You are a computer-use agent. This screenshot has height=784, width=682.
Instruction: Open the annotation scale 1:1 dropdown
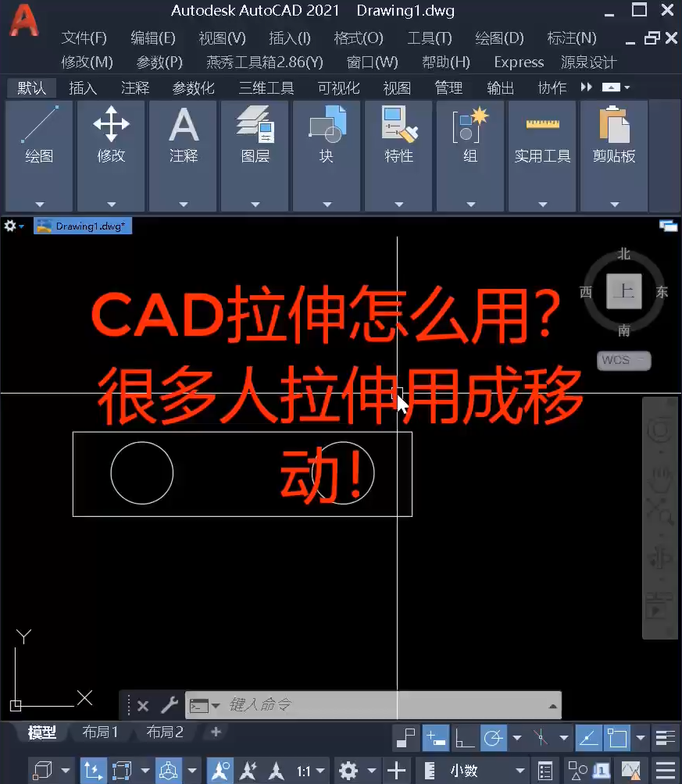[x=310, y=771]
